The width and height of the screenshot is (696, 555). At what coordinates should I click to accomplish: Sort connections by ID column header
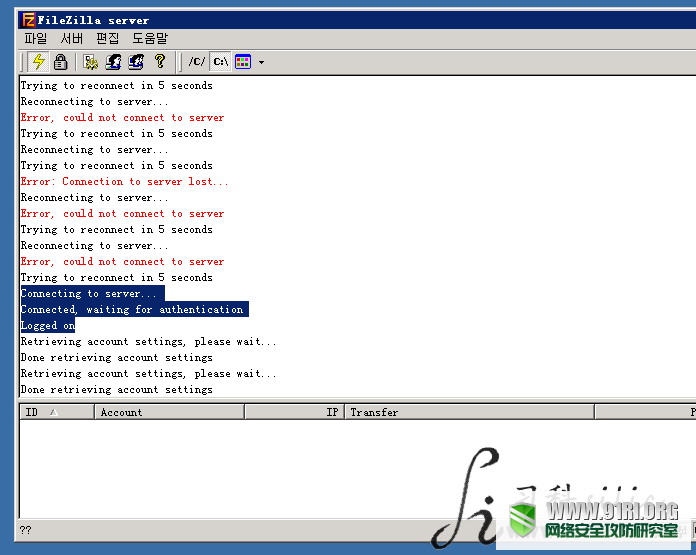click(x=56, y=412)
